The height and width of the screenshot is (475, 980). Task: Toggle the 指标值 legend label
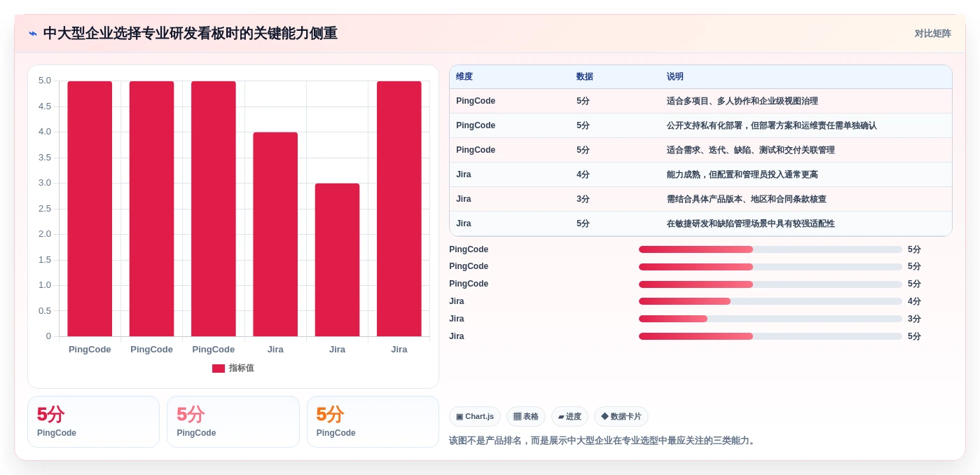[241, 369]
